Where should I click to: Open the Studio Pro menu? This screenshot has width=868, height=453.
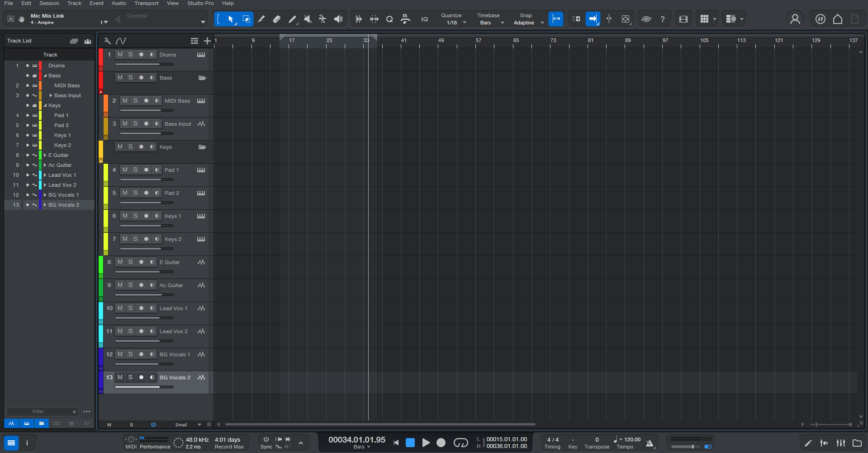200,3
